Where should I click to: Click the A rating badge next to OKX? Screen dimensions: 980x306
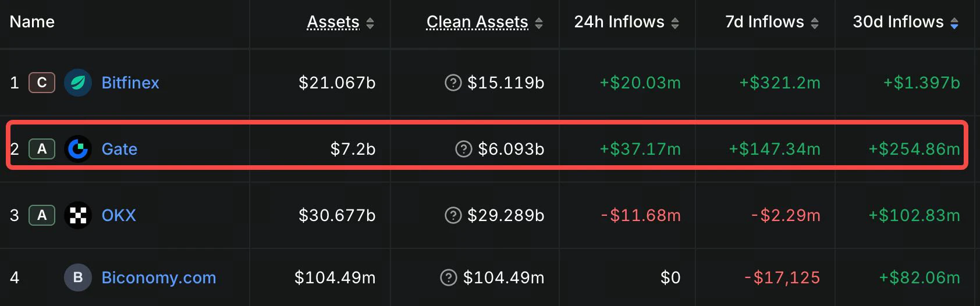tap(42, 215)
